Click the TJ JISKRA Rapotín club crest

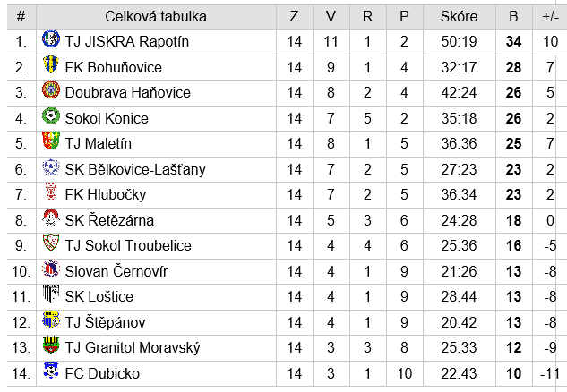click(x=51, y=38)
